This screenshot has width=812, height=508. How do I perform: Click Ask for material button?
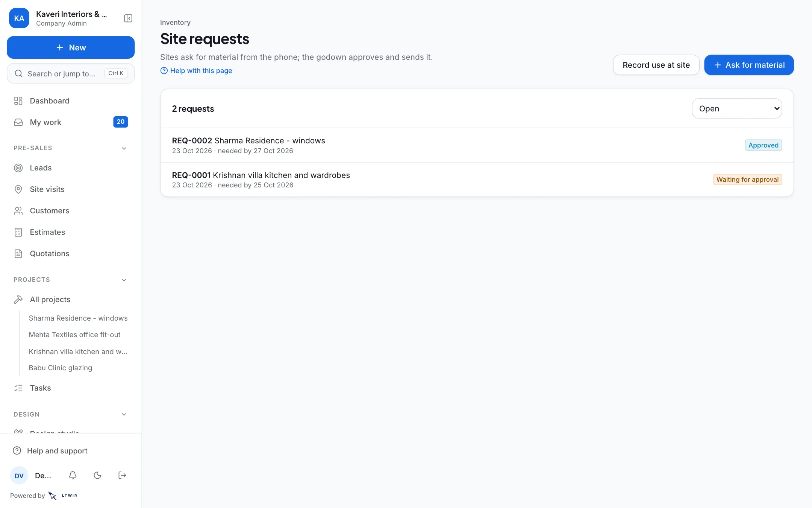[749, 65]
